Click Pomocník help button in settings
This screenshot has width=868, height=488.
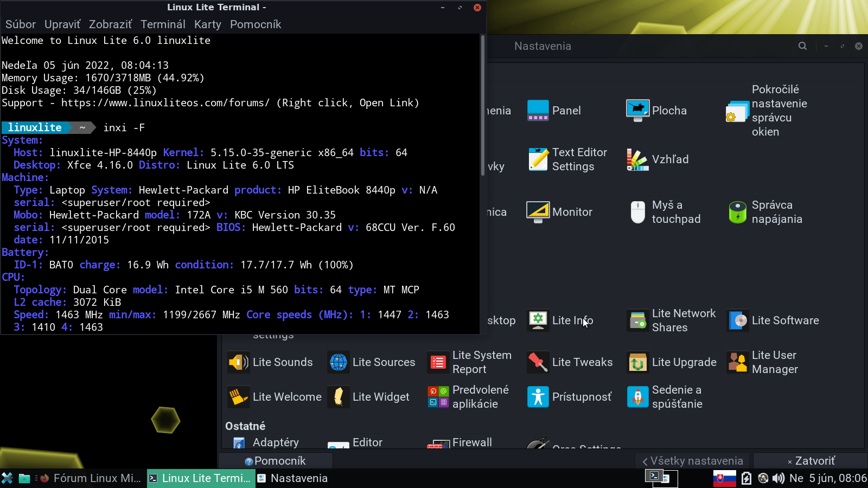276,461
